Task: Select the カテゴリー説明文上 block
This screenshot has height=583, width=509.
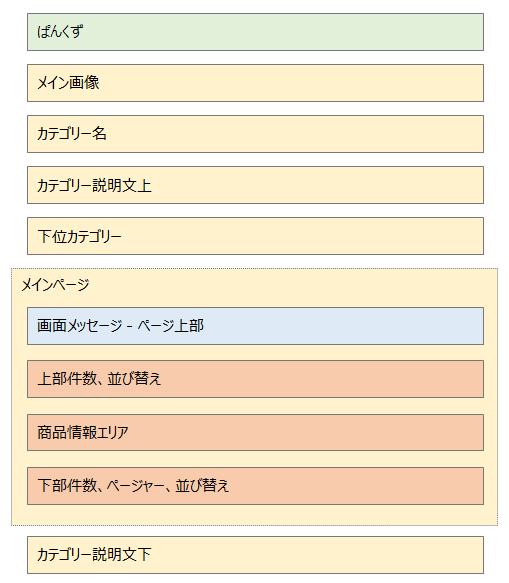Action: (255, 185)
